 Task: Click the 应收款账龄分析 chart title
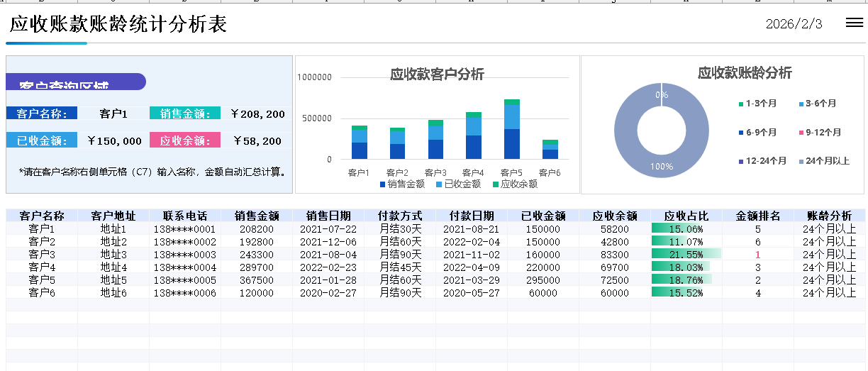point(744,73)
